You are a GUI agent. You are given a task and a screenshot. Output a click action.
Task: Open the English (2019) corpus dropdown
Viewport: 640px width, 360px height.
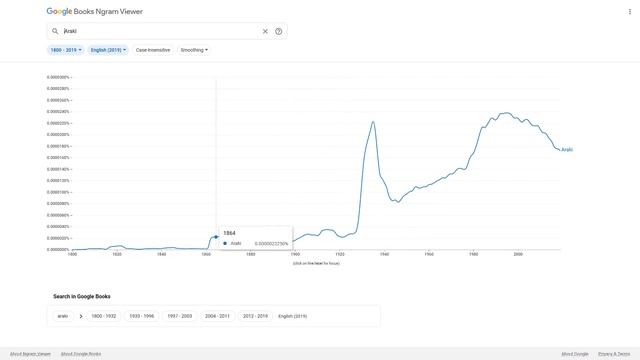coord(108,50)
